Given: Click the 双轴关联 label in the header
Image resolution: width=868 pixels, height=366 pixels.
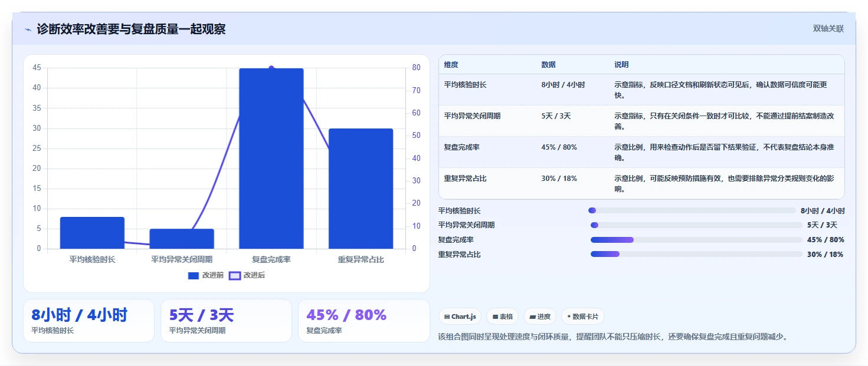Looking at the screenshot, I should pyautogui.click(x=828, y=29).
